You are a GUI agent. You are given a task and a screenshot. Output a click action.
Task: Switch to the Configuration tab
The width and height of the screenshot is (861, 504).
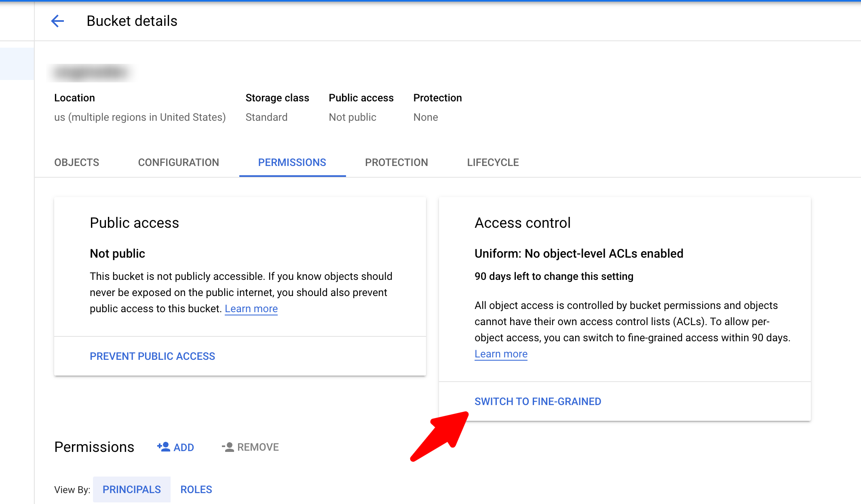[x=178, y=162]
